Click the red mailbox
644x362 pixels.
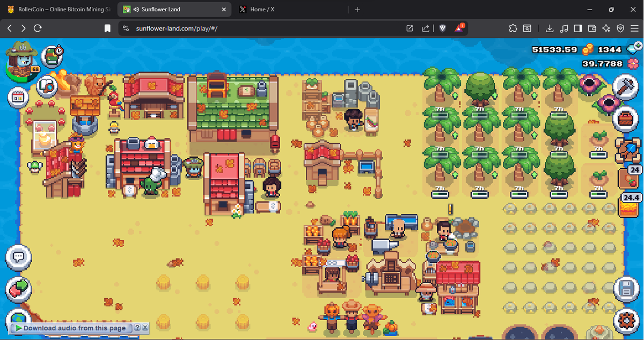[x=275, y=143]
